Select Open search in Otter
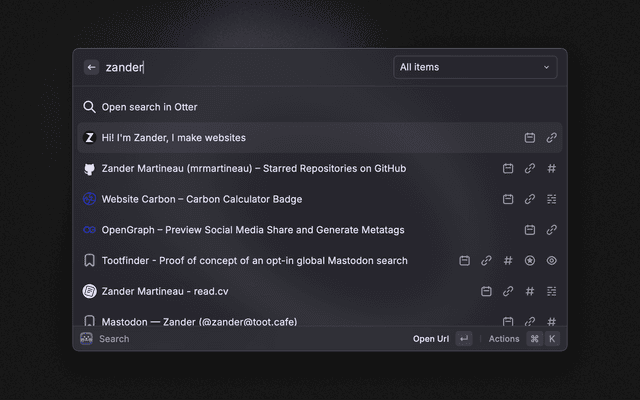Viewport: 640px width, 400px height. click(150, 107)
